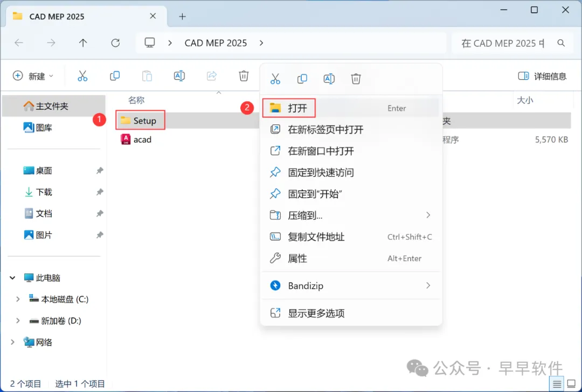Image resolution: width=582 pixels, height=392 pixels.
Task: Open 桌面 in the sidebar
Action: coord(54,171)
